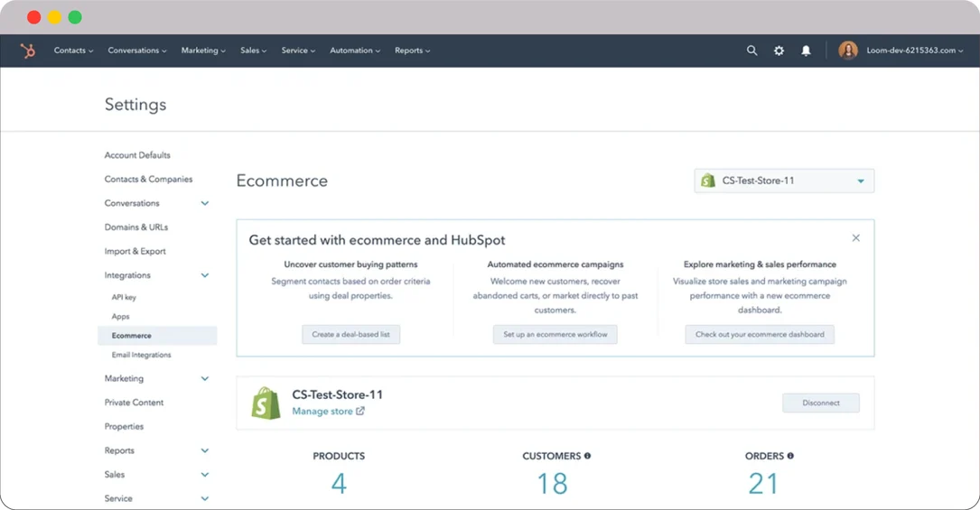Open Import & Export settings
980x510 pixels.
(x=135, y=251)
